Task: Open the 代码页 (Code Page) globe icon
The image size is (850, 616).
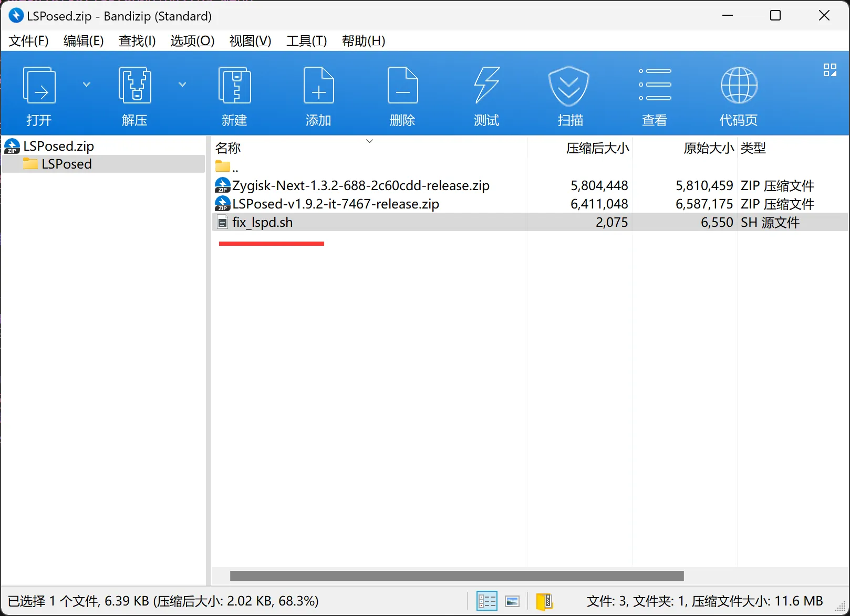Action: tap(738, 95)
